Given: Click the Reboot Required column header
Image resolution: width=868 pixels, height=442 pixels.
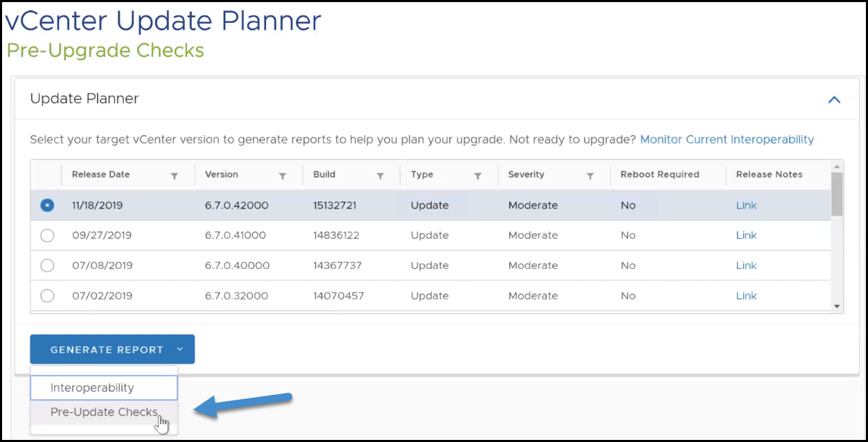Looking at the screenshot, I should [x=659, y=175].
